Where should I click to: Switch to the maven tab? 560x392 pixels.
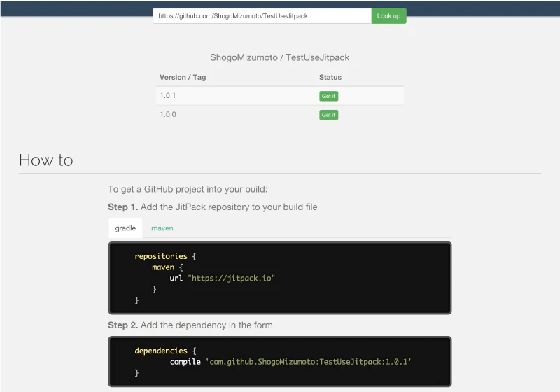[162, 228]
